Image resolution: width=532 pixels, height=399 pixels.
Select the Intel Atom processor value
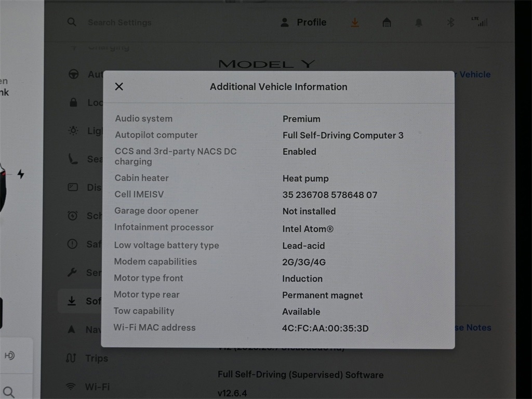click(308, 229)
